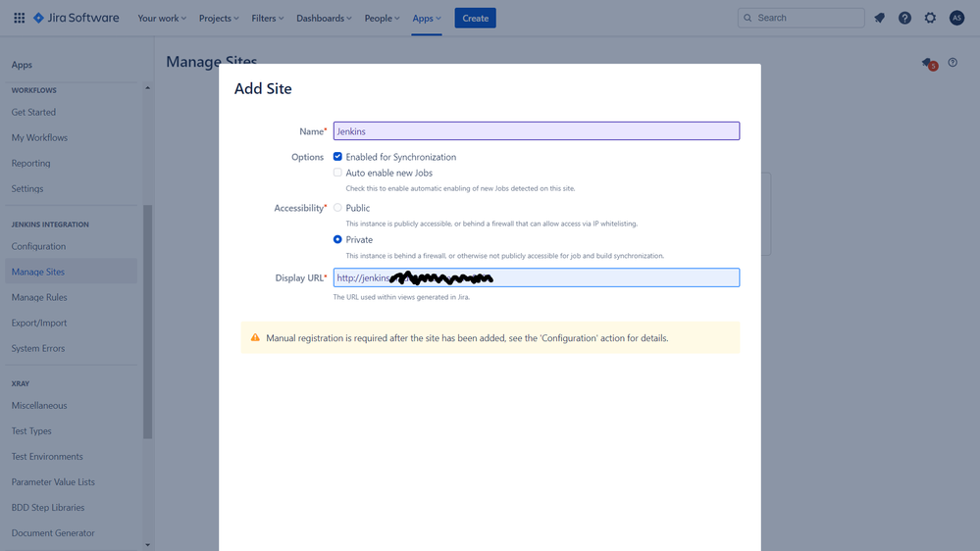The height and width of the screenshot is (551, 980).
Task: Click the warning triangle icon in notice
Action: [255, 337]
